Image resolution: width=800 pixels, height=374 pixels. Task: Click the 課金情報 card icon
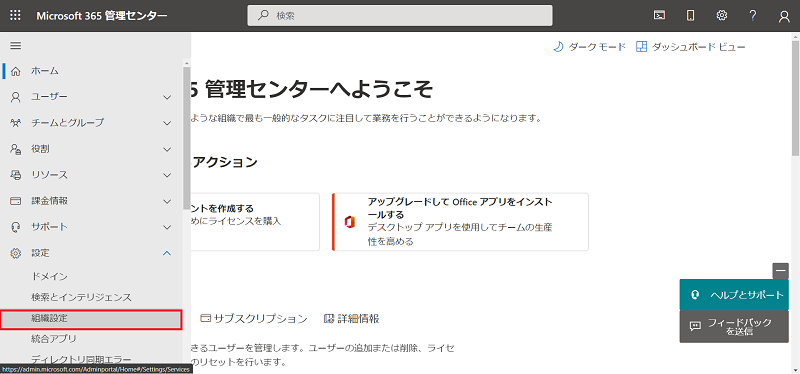point(16,201)
